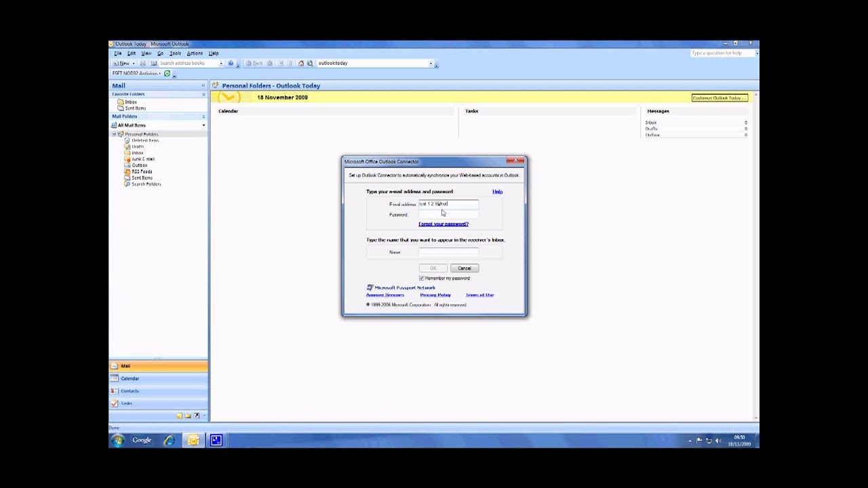Open the Edit menu
The image size is (868, 488).
pyautogui.click(x=132, y=53)
